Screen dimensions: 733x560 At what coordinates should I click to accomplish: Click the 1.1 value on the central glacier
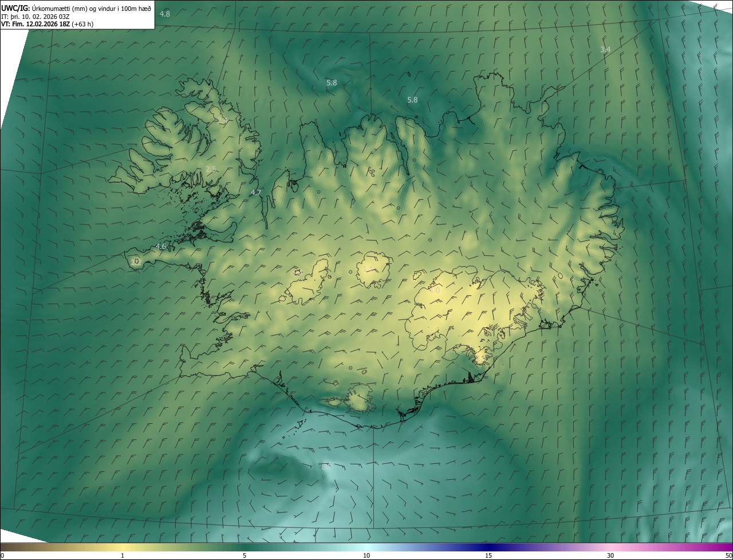pos(367,269)
